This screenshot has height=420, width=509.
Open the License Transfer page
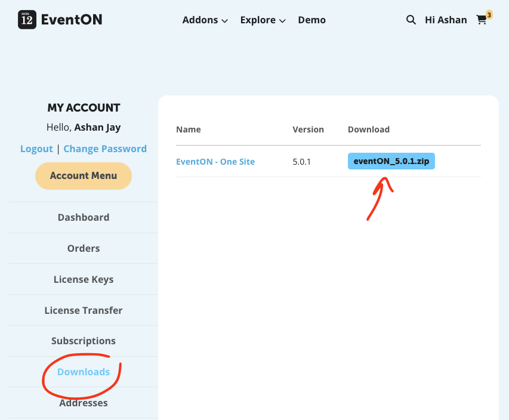coord(84,311)
